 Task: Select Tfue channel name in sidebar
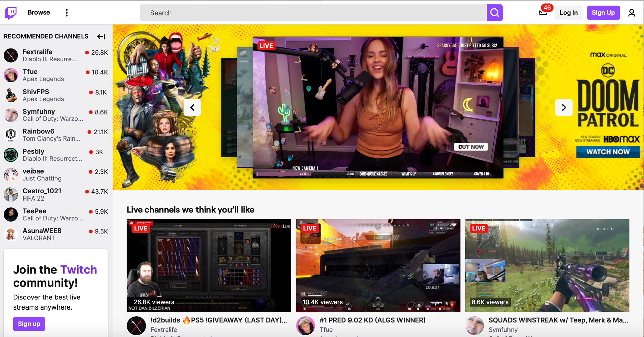point(30,72)
